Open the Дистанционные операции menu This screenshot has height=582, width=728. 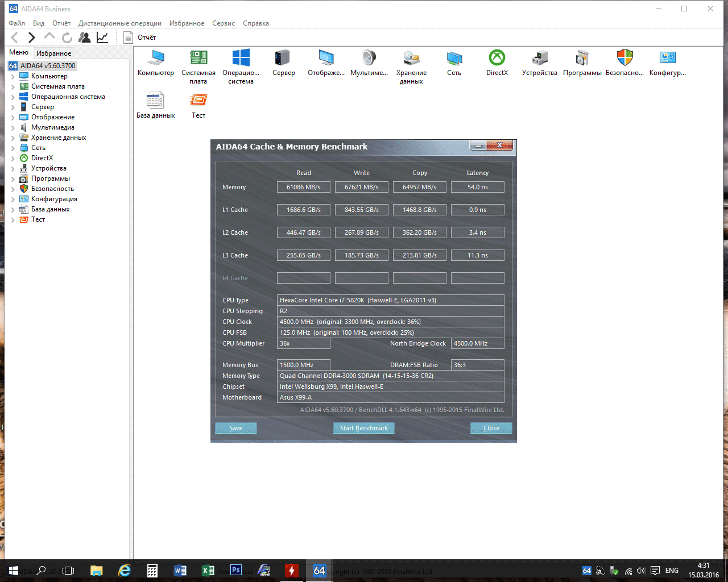pyautogui.click(x=120, y=23)
